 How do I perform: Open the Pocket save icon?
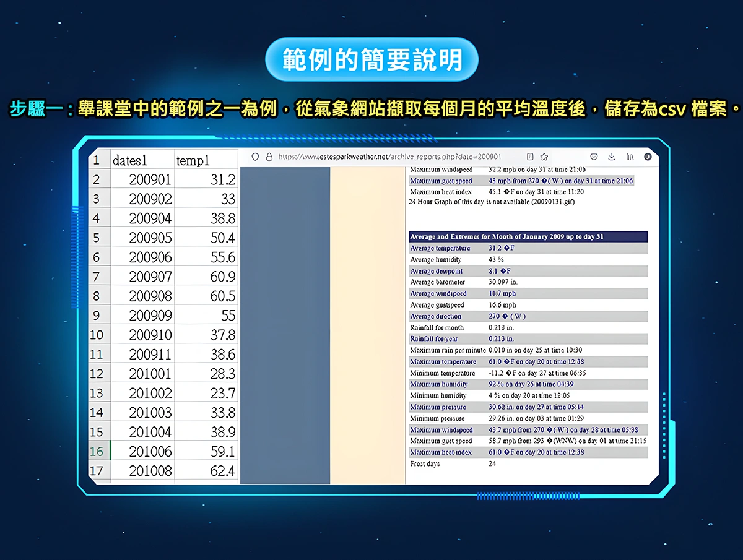click(594, 157)
